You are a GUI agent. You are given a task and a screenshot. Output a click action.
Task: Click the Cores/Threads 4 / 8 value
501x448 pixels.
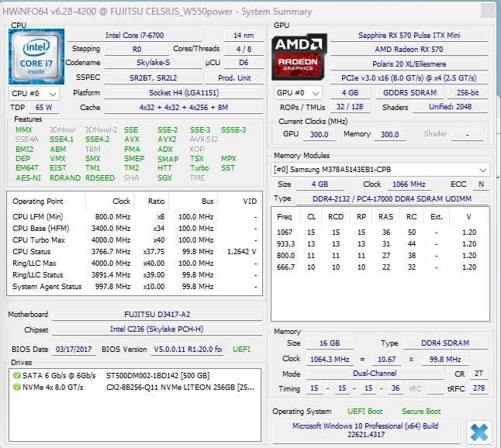(244, 49)
